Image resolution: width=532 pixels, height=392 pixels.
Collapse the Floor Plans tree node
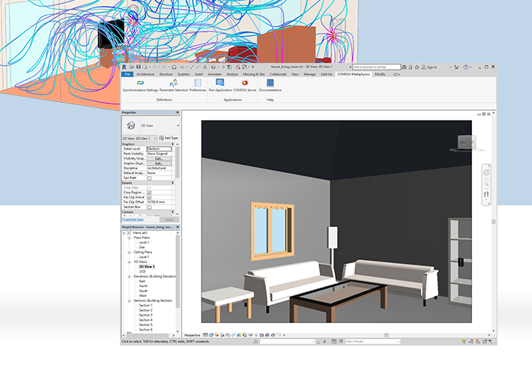tap(130, 238)
